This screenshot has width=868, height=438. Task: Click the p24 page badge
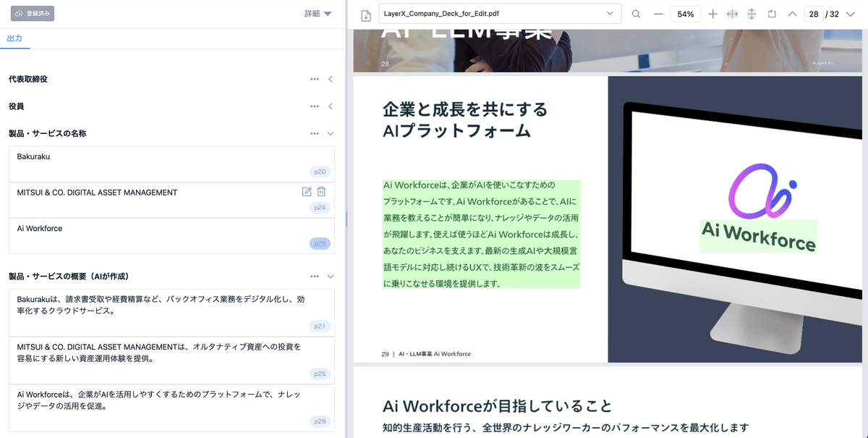pos(320,208)
